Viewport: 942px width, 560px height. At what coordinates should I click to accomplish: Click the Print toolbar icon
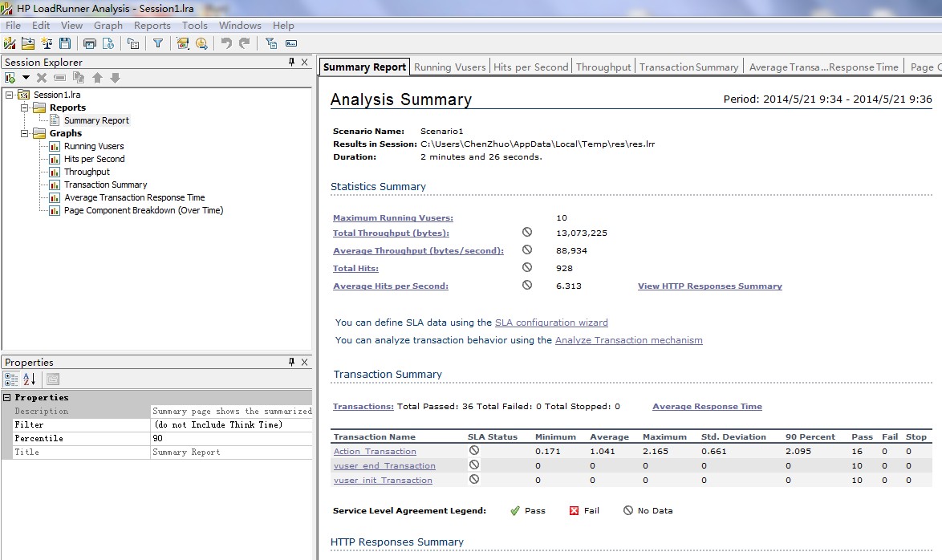point(90,43)
